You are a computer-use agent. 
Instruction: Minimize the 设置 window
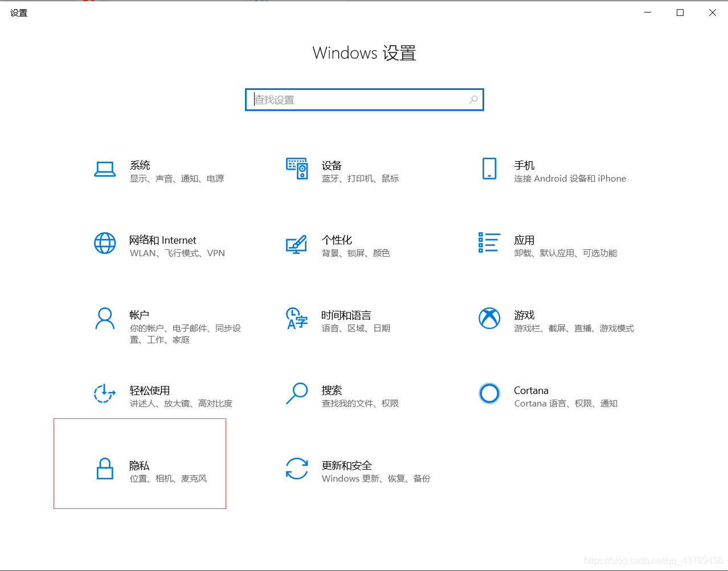pos(648,13)
